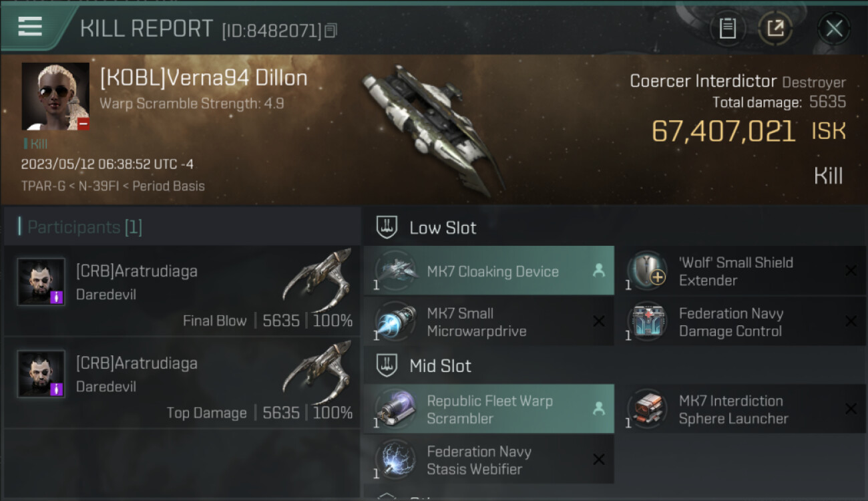Click the clipboard report icon
The image size is (868, 501).
(727, 29)
